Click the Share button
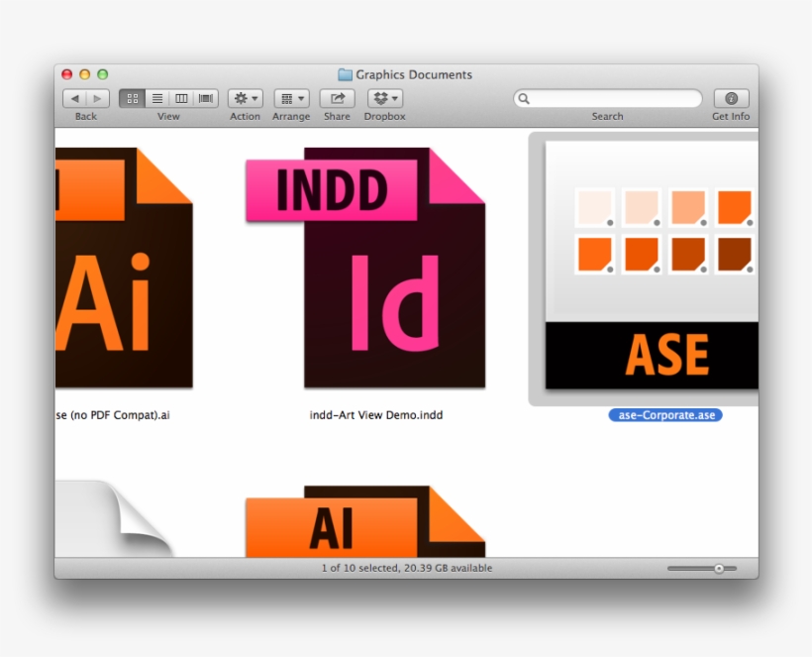This screenshot has height=657, width=812. 337,98
